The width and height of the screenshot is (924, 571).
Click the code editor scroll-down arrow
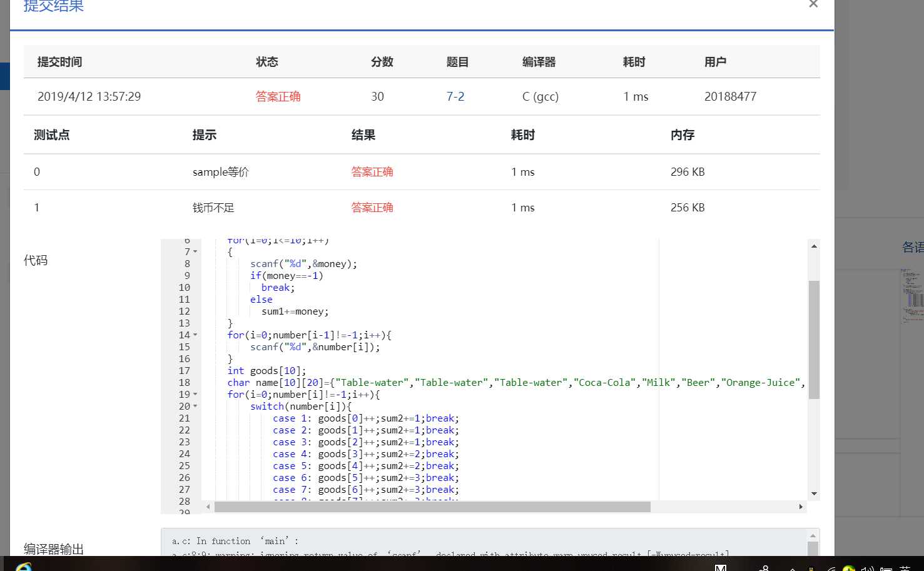(814, 493)
